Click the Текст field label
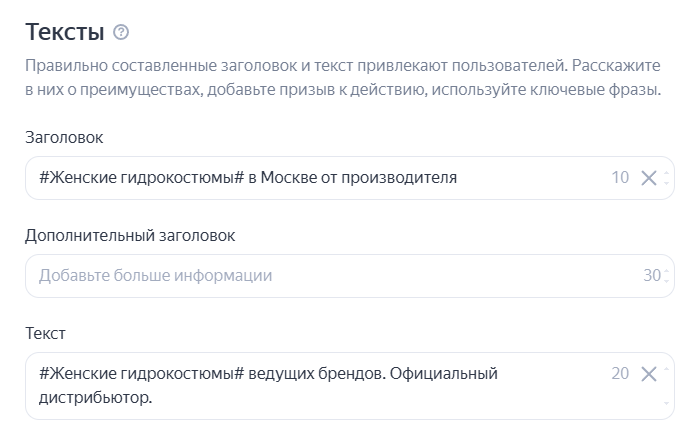Image resolution: width=699 pixels, height=432 pixels. (45, 333)
